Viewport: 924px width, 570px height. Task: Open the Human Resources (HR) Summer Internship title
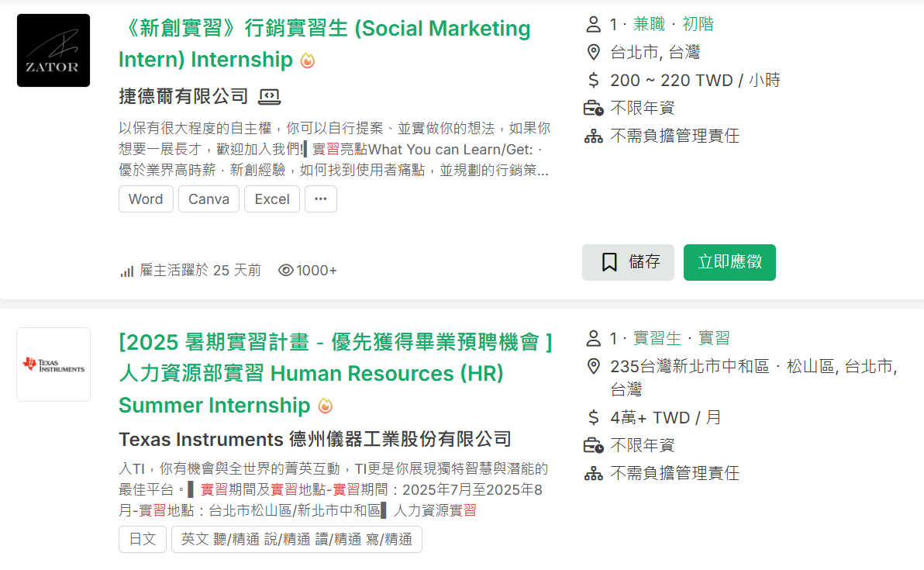tap(336, 373)
